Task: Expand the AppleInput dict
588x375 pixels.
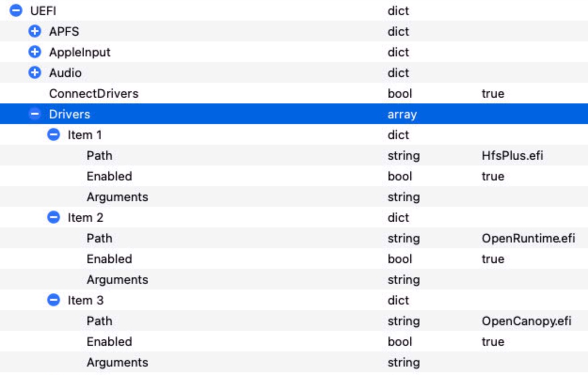Action: click(35, 52)
